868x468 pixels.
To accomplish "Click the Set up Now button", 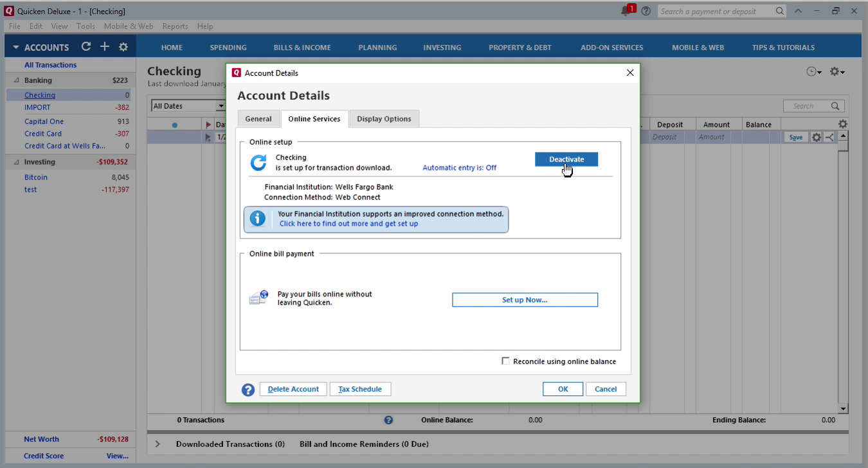I will coord(525,300).
